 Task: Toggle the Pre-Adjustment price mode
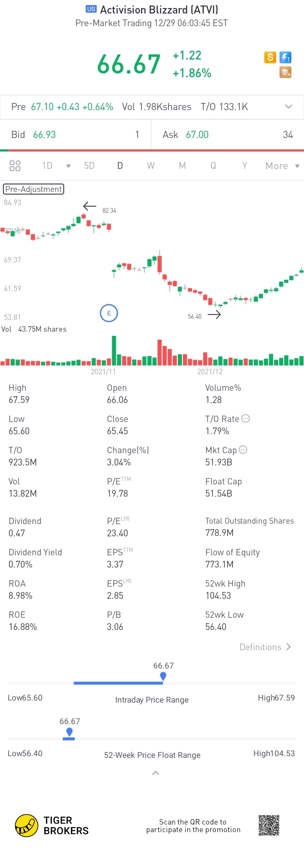coord(34,189)
